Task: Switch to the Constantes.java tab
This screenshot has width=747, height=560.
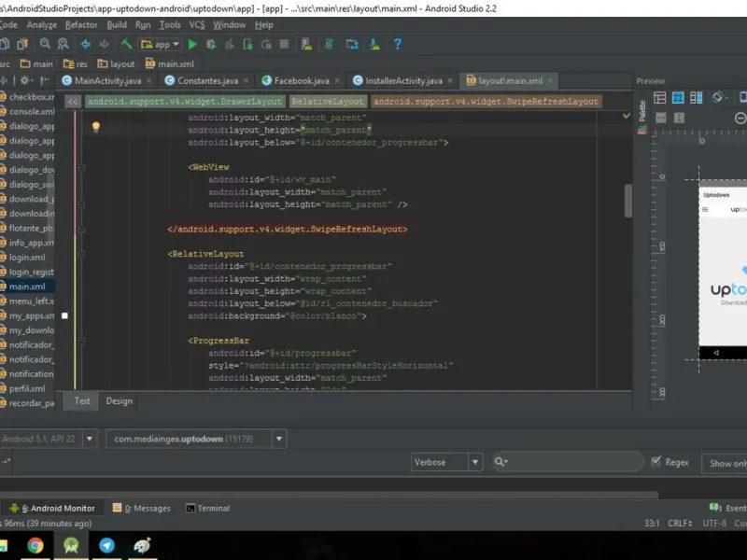Action: click(207, 81)
